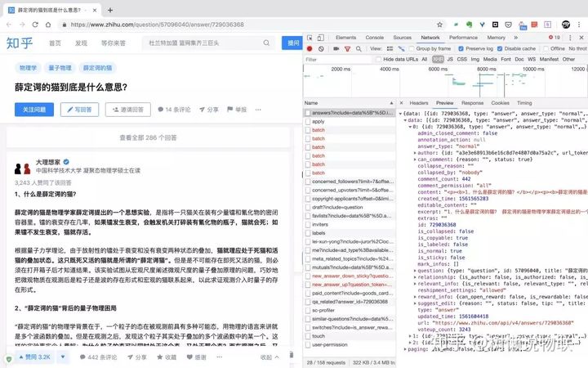Open the Headers tab of the request
The width and height of the screenshot is (588, 368).
418,103
